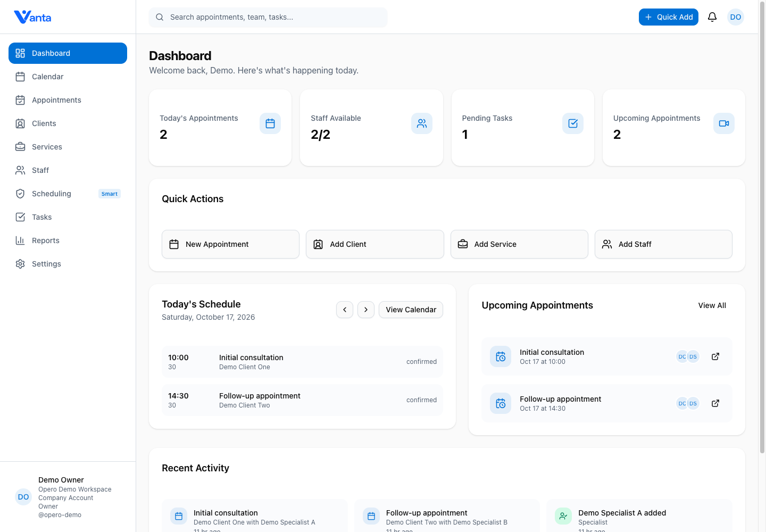The height and width of the screenshot is (532, 766).
Task: Click Add Staff quick action
Action: coord(663,244)
